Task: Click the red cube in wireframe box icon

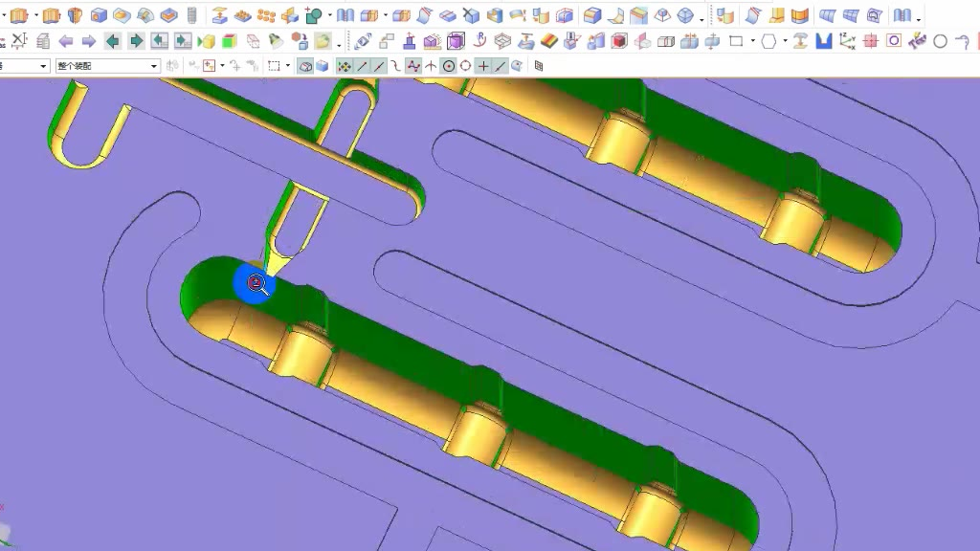Action: tap(618, 41)
